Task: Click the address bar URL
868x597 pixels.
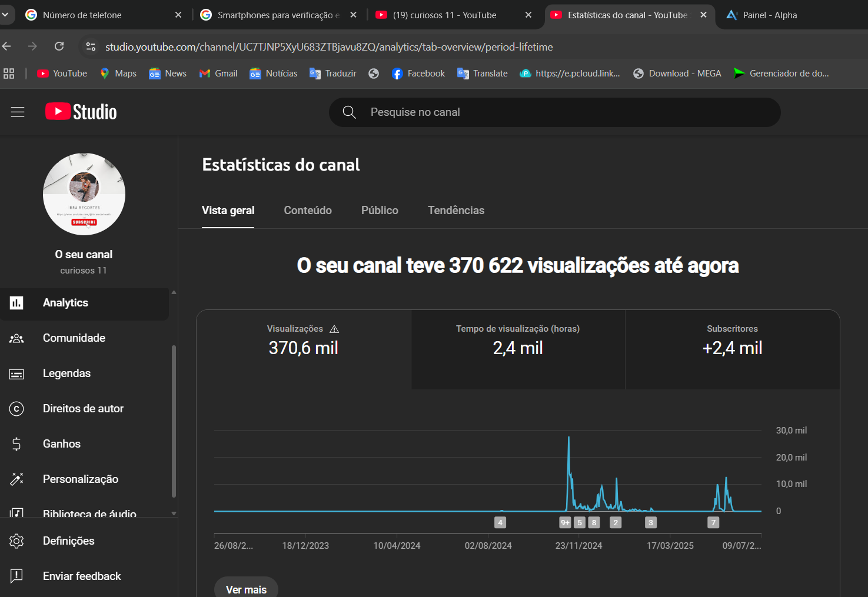Action: [x=329, y=47]
